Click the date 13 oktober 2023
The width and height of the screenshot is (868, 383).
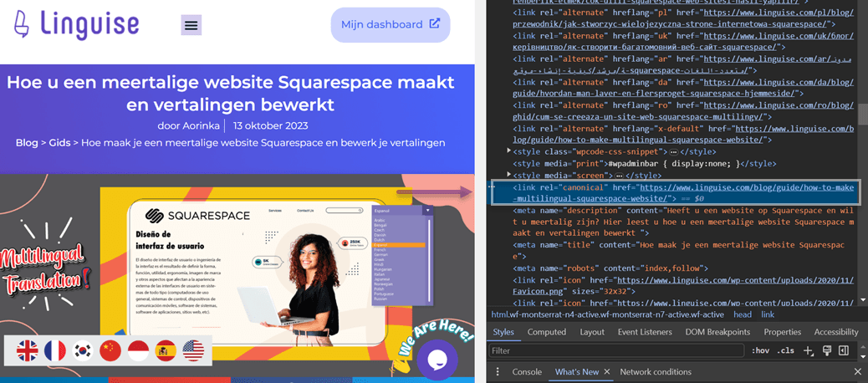(271, 125)
